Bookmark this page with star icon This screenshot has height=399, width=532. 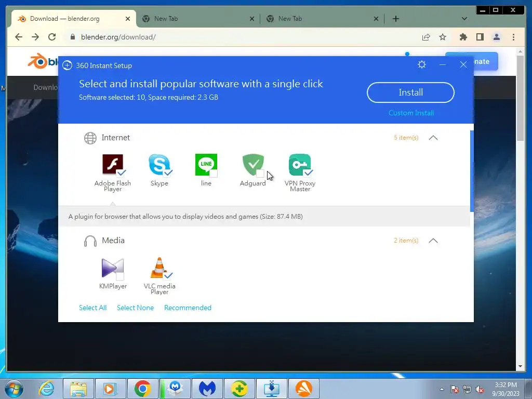click(x=443, y=37)
